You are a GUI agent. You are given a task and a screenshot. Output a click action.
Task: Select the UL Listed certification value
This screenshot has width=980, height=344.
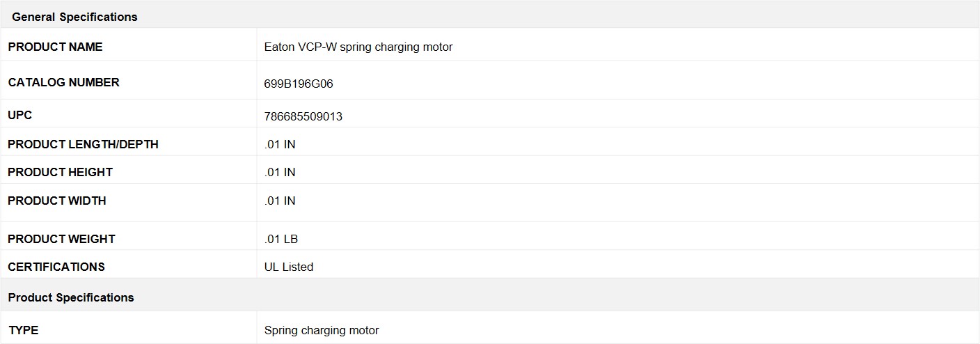[289, 267]
